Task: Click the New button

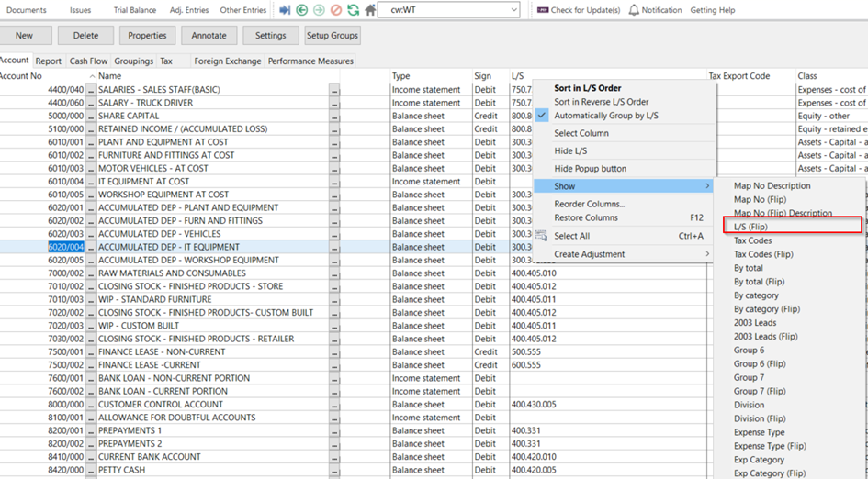Action: tap(25, 36)
